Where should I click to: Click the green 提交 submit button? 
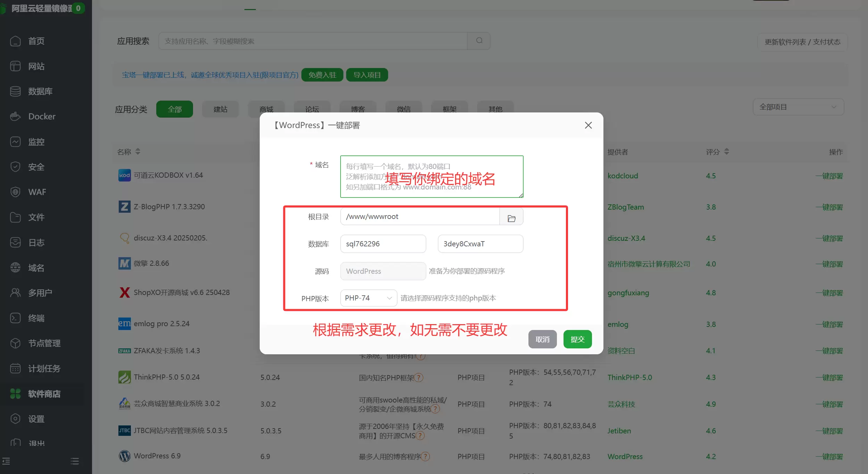(x=577, y=339)
